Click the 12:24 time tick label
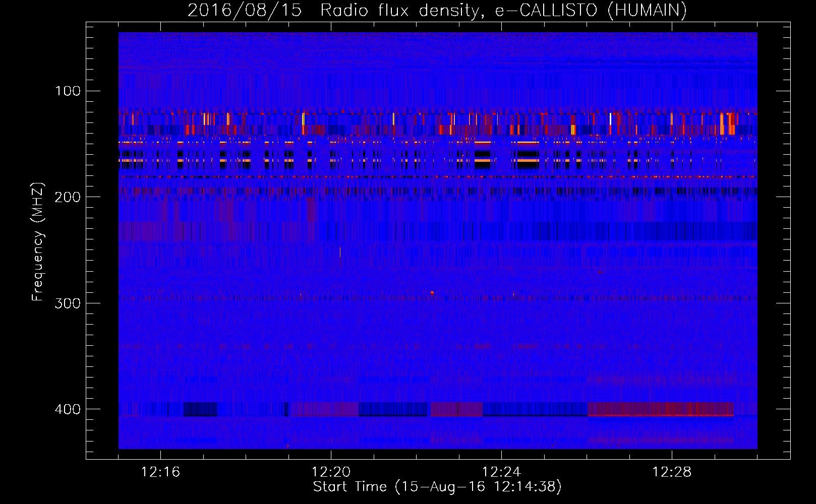Screen dimensions: 816x504 pyautogui.click(x=501, y=472)
